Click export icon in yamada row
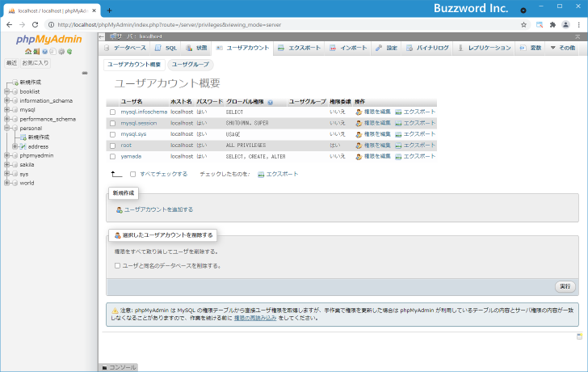 (x=398, y=157)
